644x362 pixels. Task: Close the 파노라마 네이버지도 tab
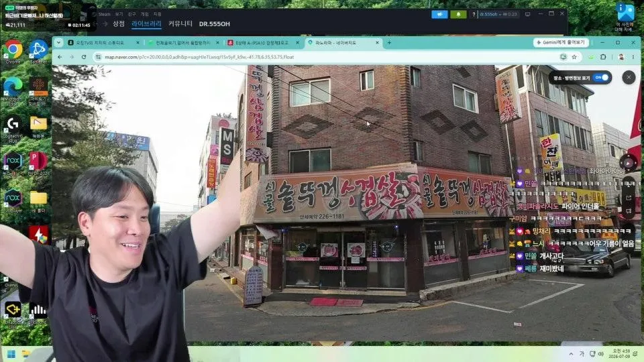coord(377,43)
